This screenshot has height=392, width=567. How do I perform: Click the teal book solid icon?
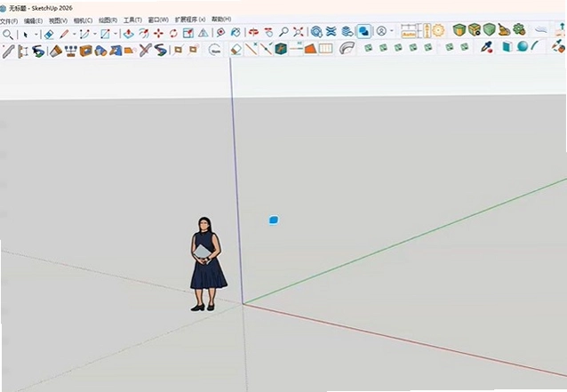[507, 46]
